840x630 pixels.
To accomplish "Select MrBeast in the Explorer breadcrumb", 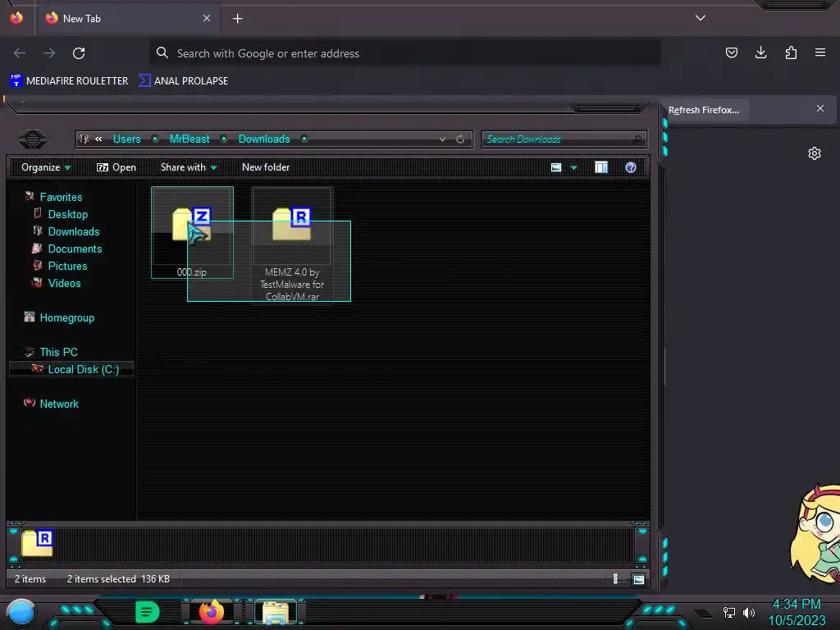I will tap(189, 139).
